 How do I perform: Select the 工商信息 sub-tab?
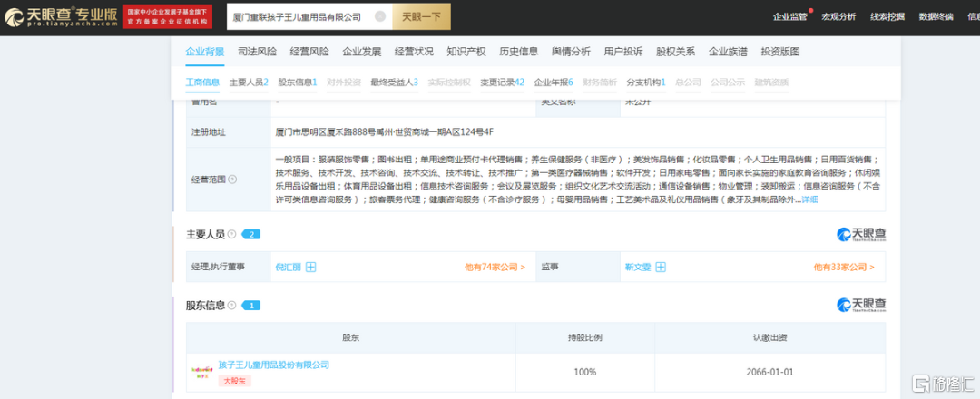pos(202,83)
